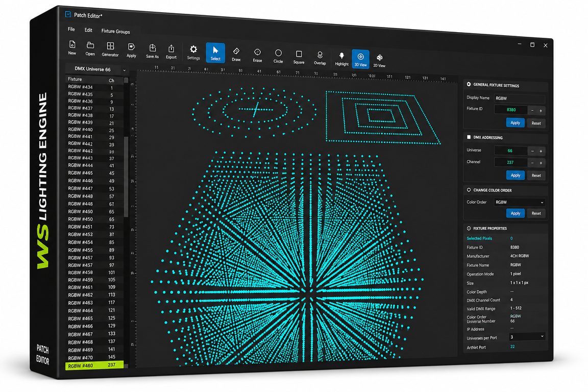Click Change Color Order header icon
This screenshot has width=588, height=392.
pyautogui.click(x=469, y=190)
